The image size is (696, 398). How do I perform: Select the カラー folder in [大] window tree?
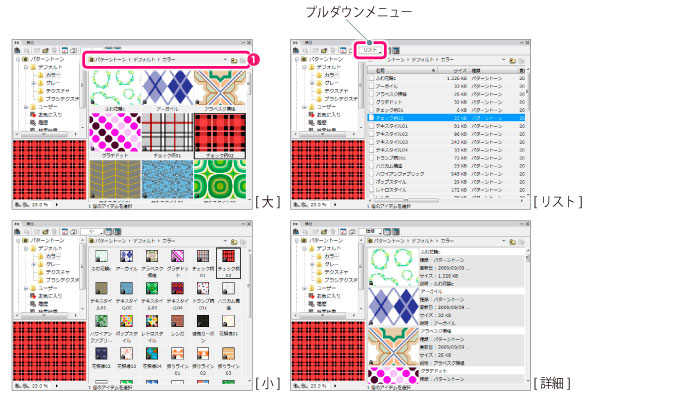click(x=49, y=75)
